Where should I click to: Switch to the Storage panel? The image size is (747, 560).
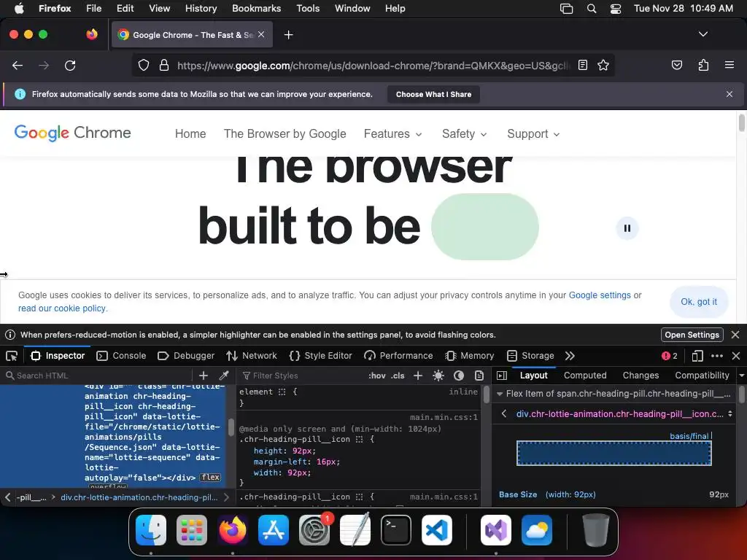(530, 356)
